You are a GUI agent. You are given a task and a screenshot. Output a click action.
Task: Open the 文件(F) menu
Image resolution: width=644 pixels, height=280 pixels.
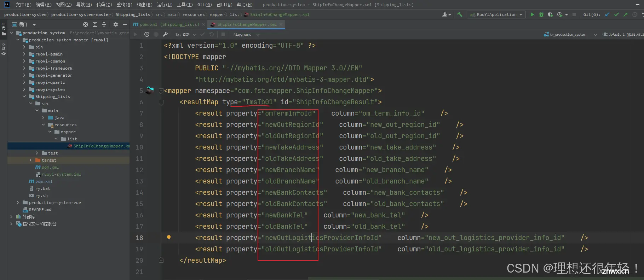(23, 5)
